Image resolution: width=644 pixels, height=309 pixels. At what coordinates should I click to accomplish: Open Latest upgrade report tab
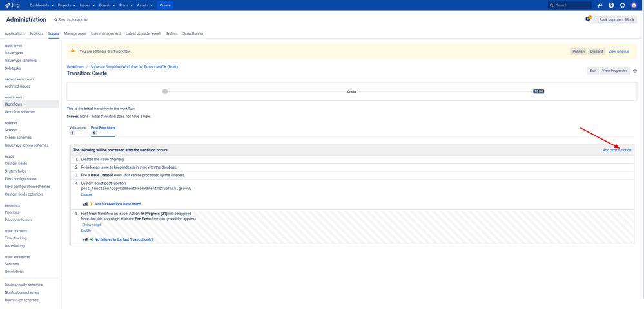143,33
